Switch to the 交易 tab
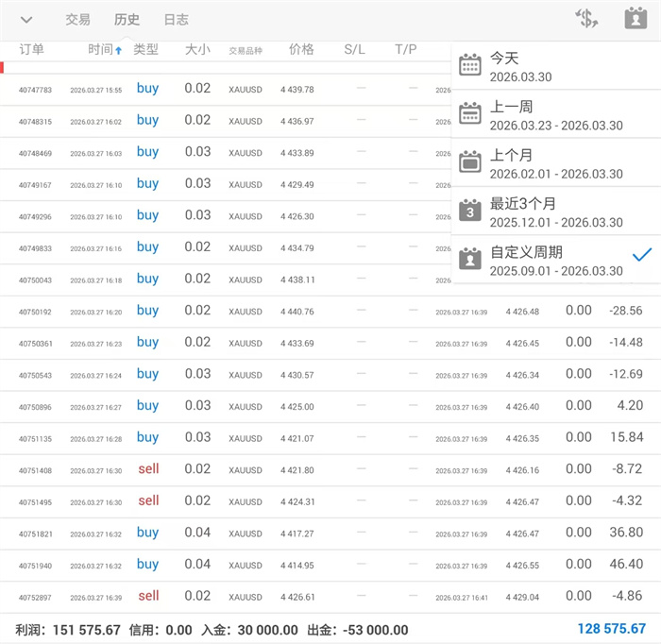 pyautogui.click(x=77, y=20)
